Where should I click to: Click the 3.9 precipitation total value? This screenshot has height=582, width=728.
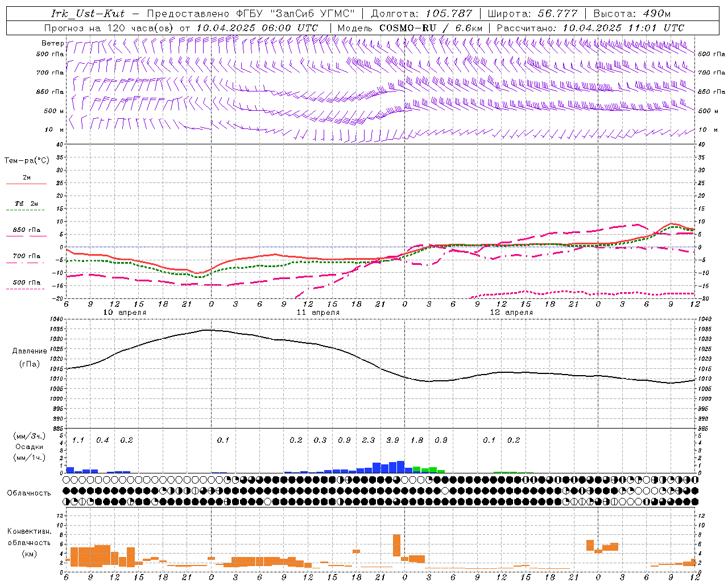(x=392, y=440)
